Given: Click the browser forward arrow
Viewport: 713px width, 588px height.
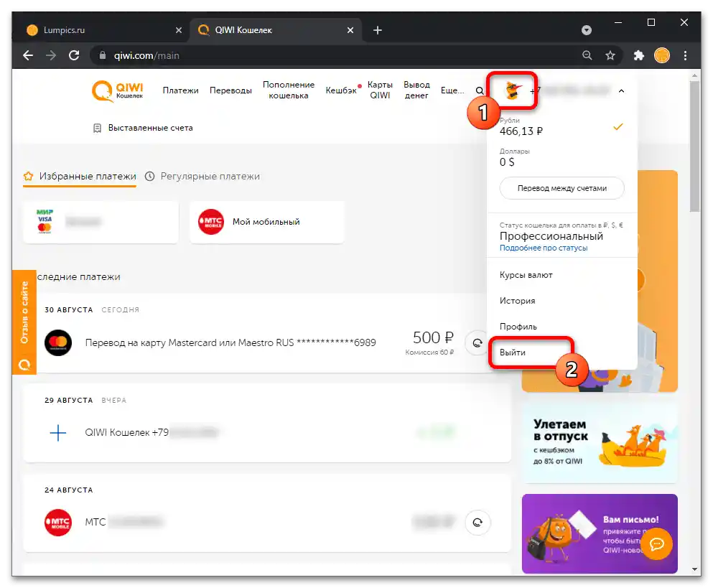Looking at the screenshot, I should coord(51,55).
